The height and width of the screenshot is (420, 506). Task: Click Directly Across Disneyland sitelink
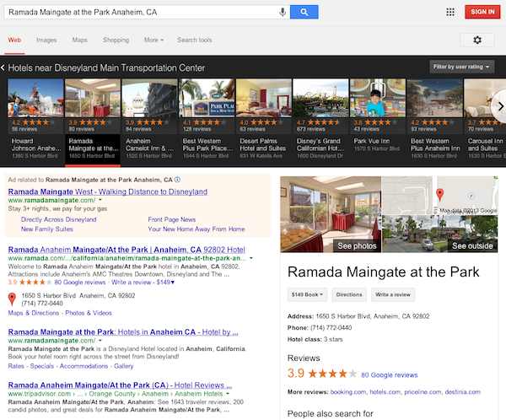[59, 219]
